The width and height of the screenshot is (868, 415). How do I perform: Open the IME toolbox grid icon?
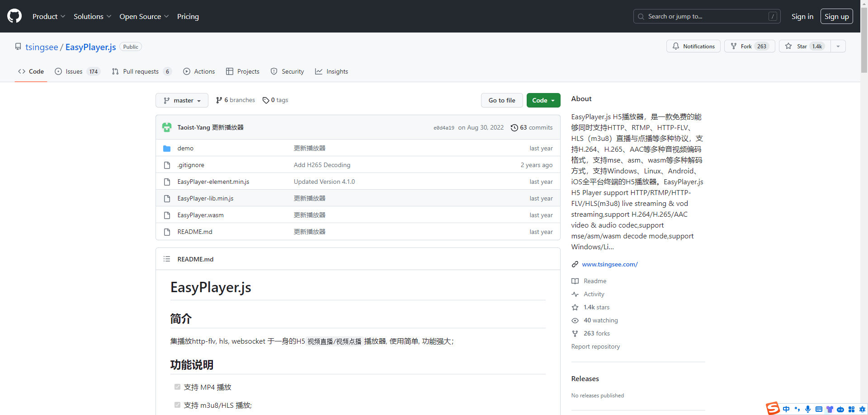tap(851, 409)
